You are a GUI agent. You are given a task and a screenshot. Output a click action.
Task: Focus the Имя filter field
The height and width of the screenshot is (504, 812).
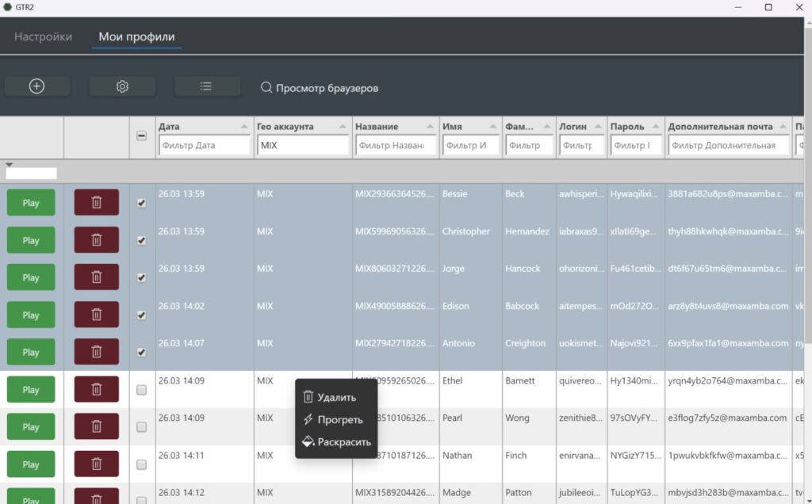coord(471,145)
